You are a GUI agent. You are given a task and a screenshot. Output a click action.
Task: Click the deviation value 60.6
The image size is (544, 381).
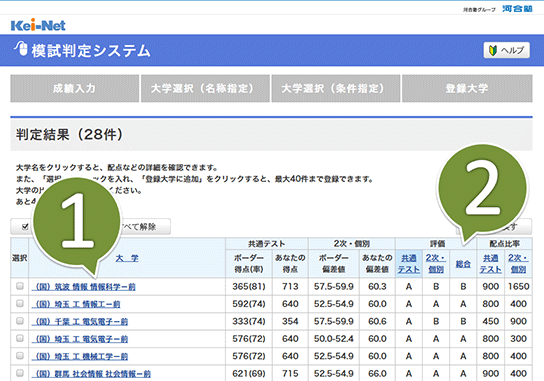pos(377,321)
